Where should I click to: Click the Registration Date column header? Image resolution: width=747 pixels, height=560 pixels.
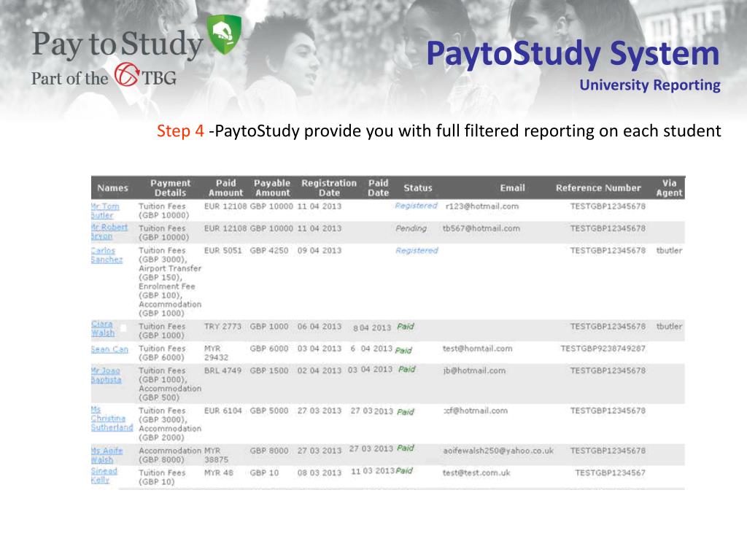click(329, 187)
